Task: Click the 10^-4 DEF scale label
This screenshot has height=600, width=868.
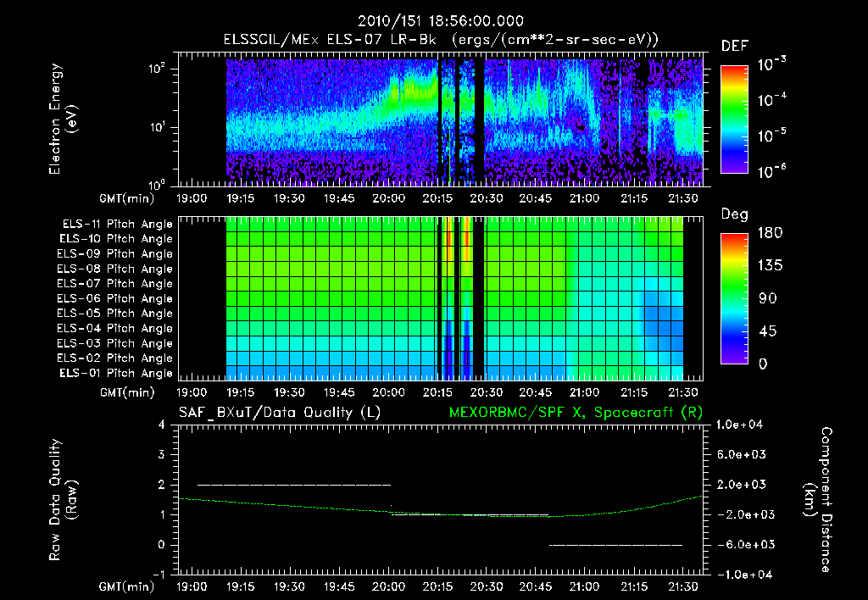Action: pyautogui.click(x=771, y=99)
